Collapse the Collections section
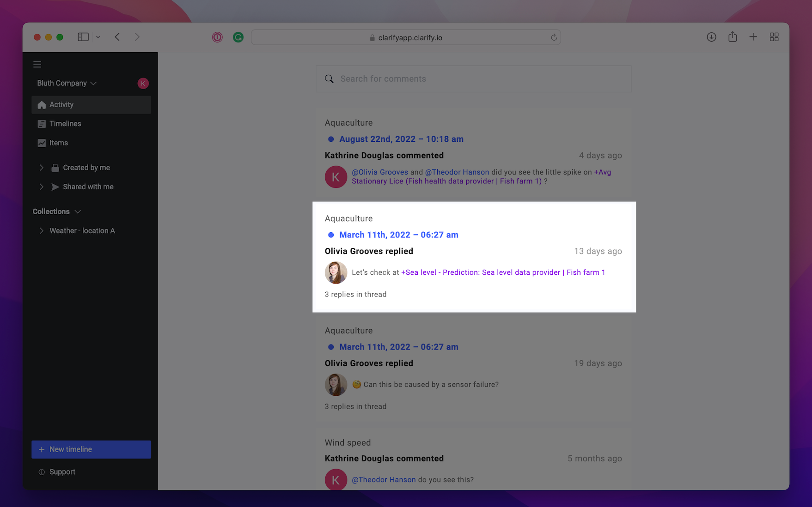 [78, 211]
